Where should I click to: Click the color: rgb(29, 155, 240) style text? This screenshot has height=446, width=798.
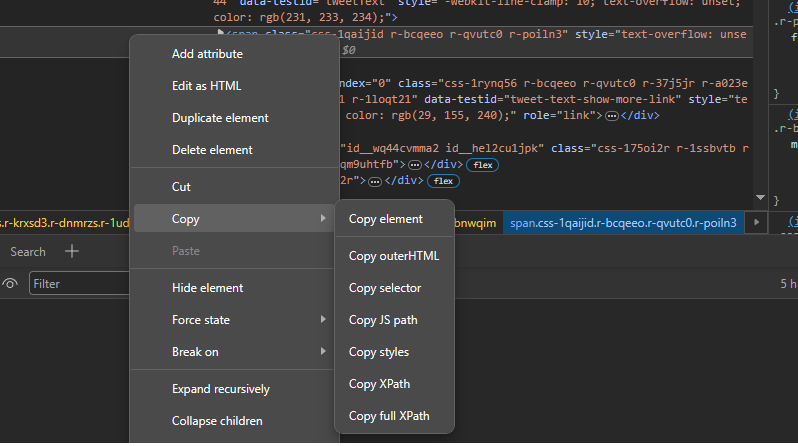tap(428, 116)
